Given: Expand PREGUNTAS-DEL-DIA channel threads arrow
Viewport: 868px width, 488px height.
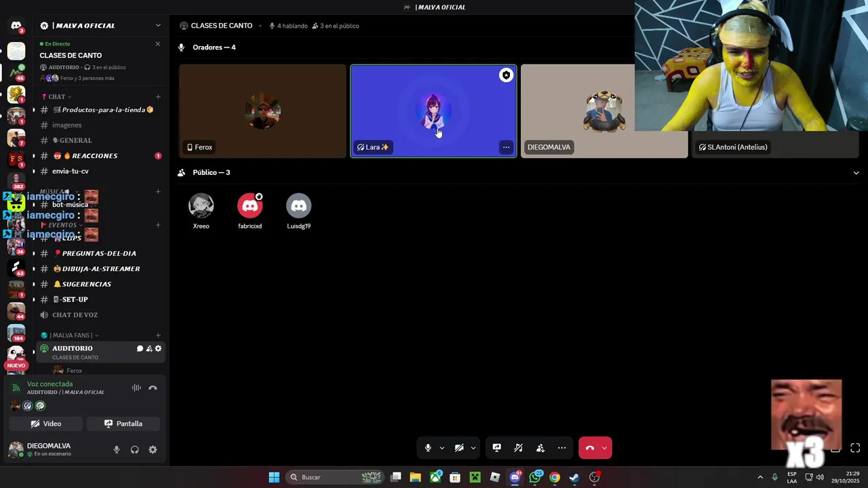Looking at the screenshot, I should tap(34, 253).
